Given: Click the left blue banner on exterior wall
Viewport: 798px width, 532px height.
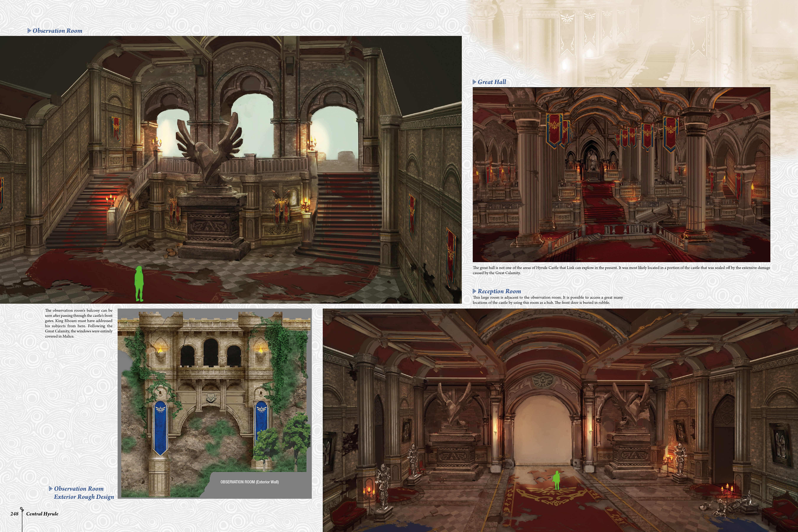Looking at the screenshot, I should pyautogui.click(x=161, y=428).
